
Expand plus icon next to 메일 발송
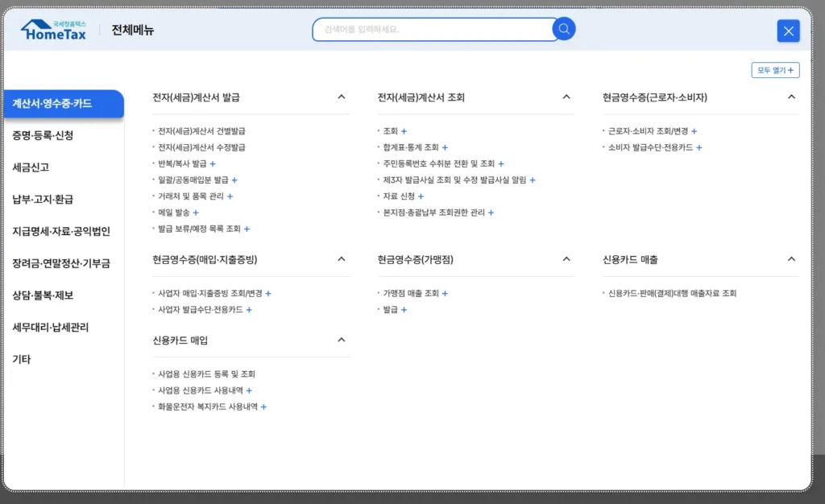pyautogui.click(x=196, y=213)
